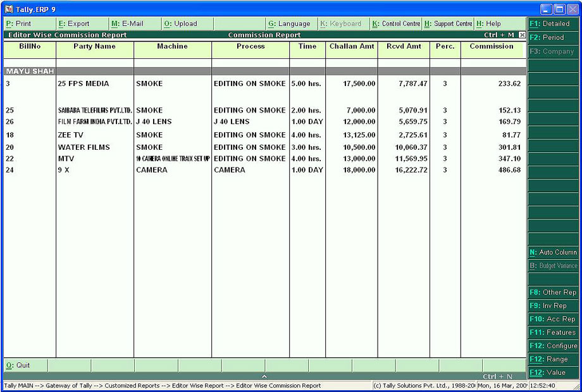The image size is (582, 392).
Task: Select the ZEE TV party entry
Action: pos(70,135)
